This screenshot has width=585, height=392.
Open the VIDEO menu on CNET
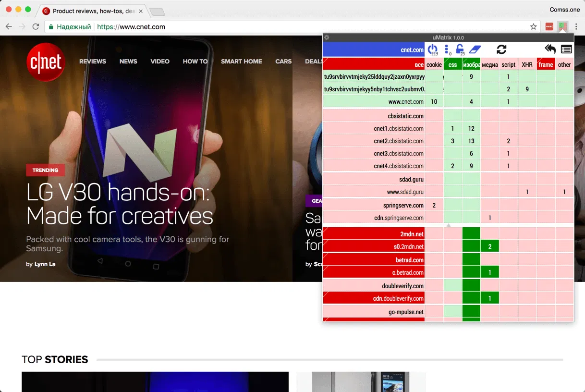click(x=160, y=61)
